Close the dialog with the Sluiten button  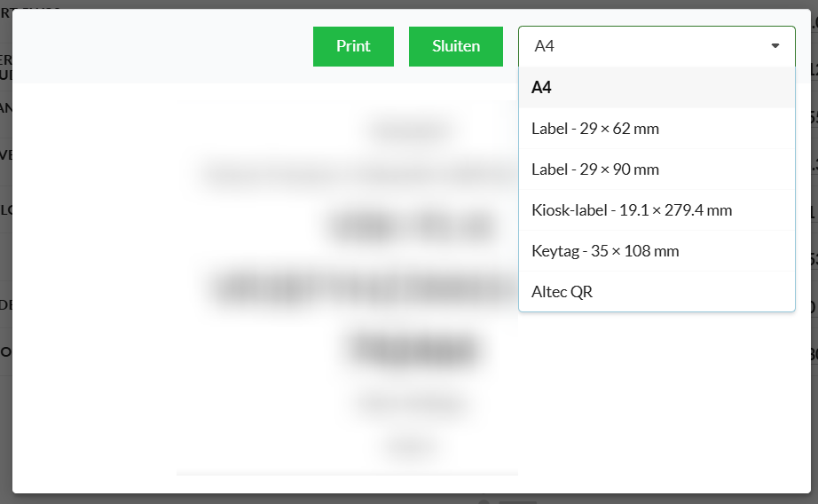(x=456, y=46)
